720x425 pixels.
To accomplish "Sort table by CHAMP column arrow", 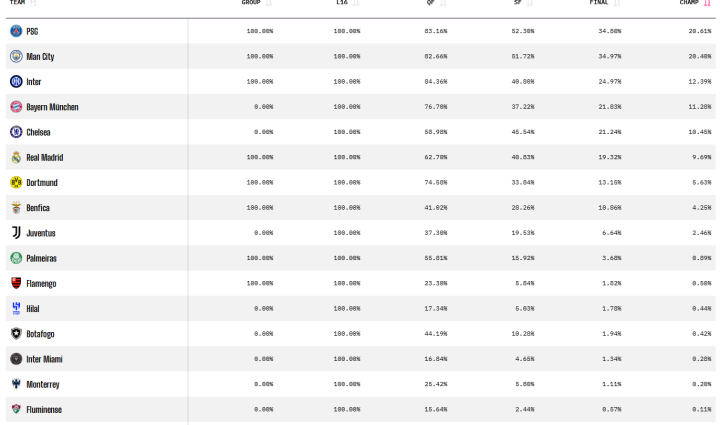I will [707, 3].
